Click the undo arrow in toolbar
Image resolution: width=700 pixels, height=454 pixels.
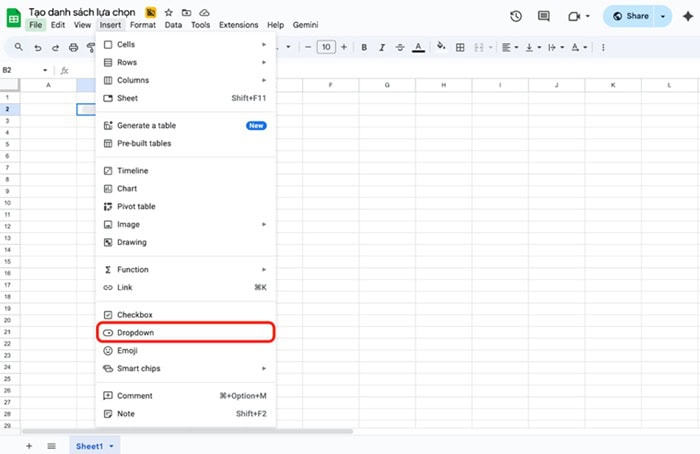point(38,47)
